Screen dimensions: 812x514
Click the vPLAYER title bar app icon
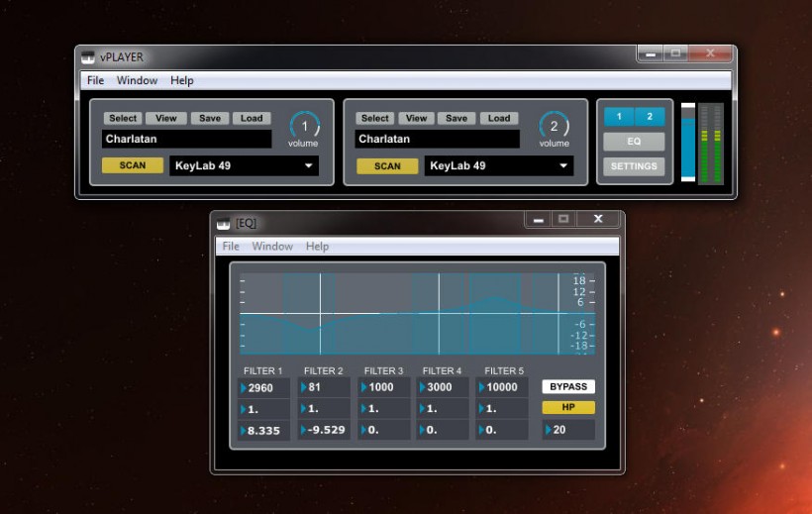tap(88, 56)
